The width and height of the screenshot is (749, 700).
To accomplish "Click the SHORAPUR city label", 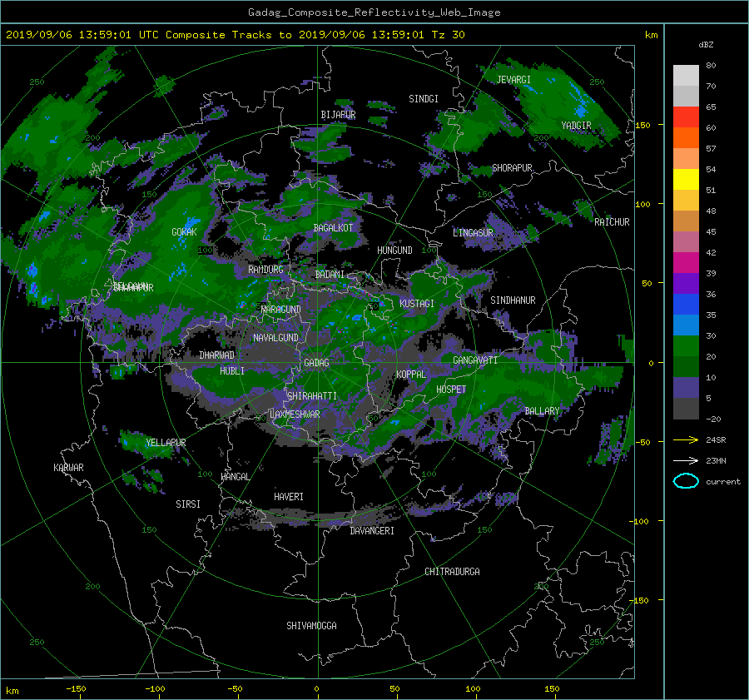I will point(512,168).
